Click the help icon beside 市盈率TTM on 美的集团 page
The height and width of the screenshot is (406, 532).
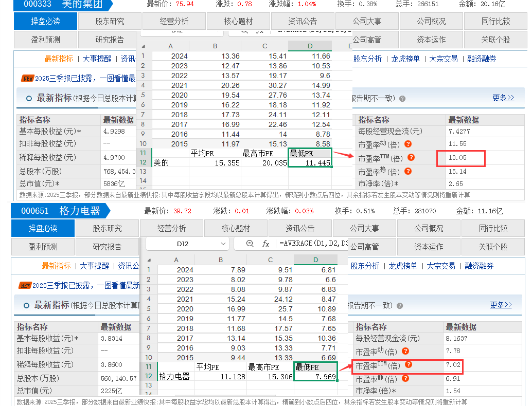pos(411,157)
